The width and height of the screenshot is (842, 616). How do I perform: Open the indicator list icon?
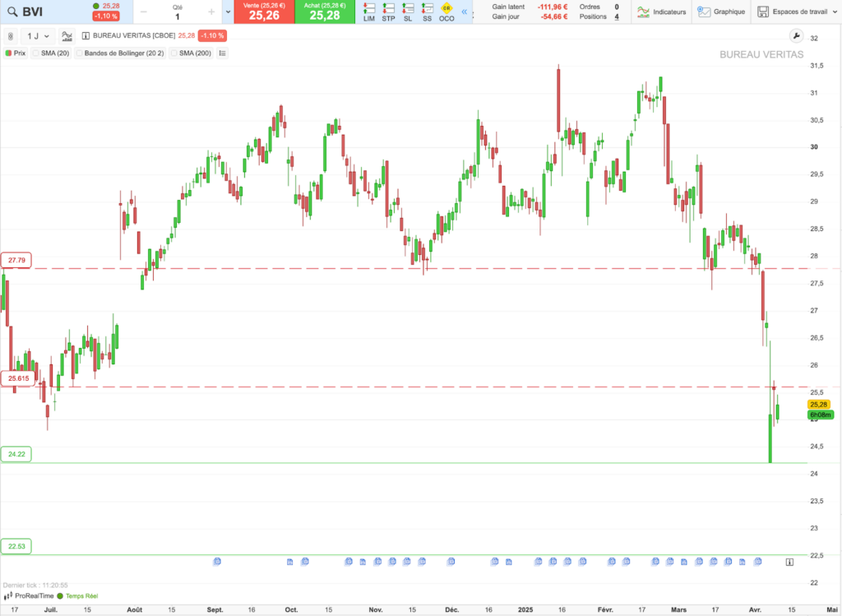point(222,53)
